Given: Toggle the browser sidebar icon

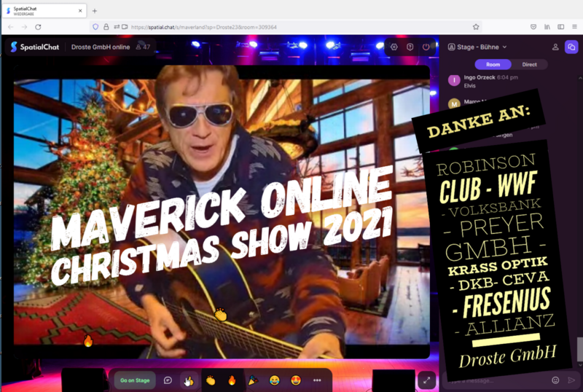Looking at the screenshot, I should [x=560, y=27].
